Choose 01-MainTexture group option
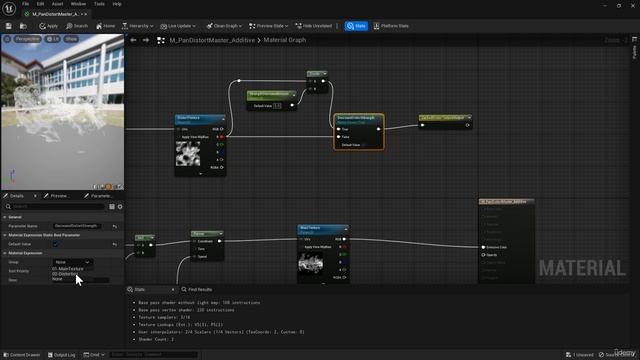640x360 pixels. click(x=68, y=269)
